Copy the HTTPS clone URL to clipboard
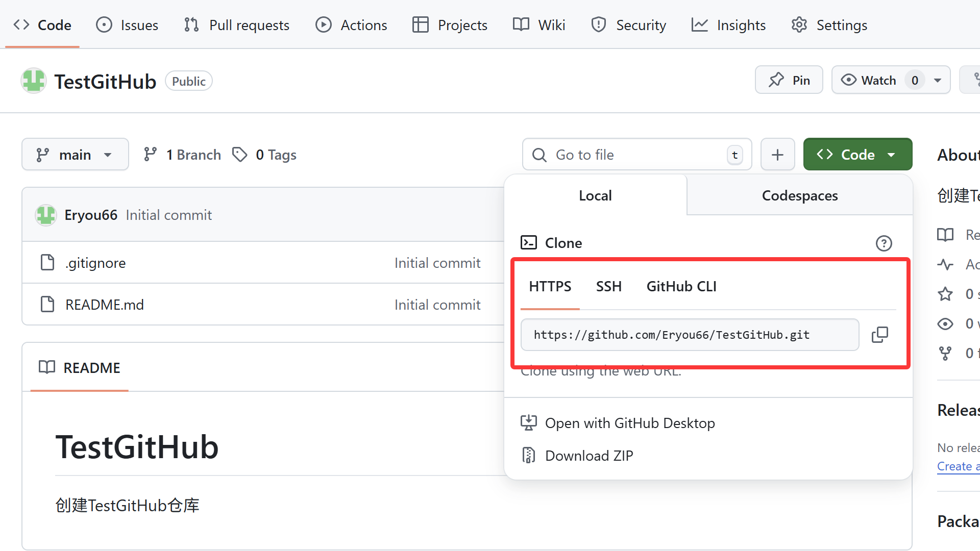The image size is (980, 551). pos(880,335)
